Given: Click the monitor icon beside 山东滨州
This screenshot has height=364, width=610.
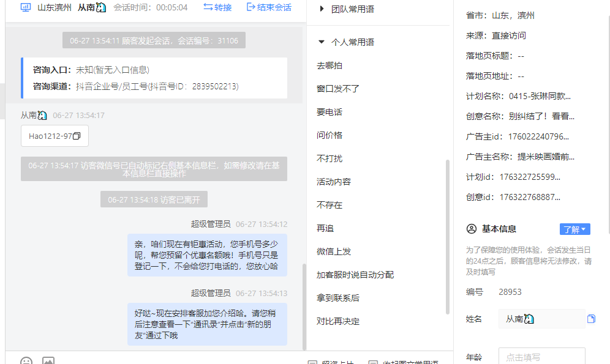Looking at the screenshot, I should click(x=26, y=7).
